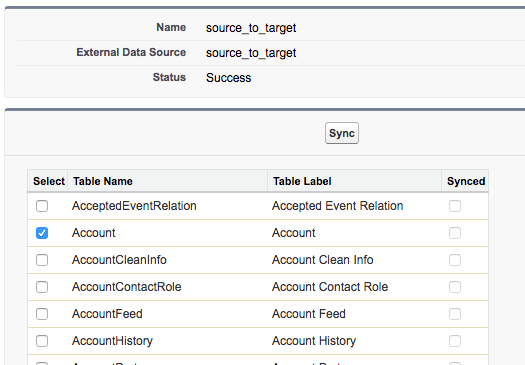
Task: Click the AcceptedEventRelation table name
Action: point(134,206)
